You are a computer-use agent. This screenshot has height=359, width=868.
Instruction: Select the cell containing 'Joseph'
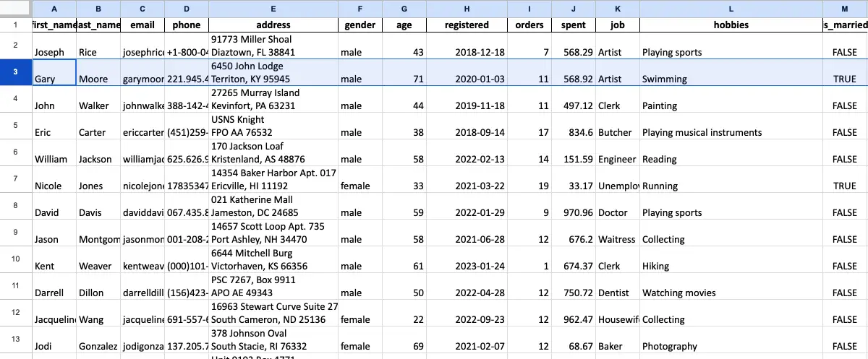(x=54, y=46)
